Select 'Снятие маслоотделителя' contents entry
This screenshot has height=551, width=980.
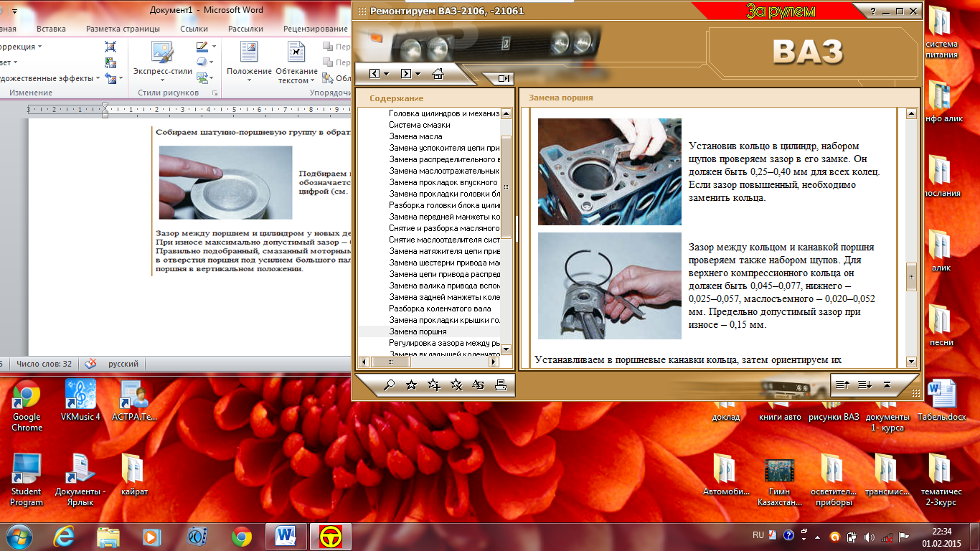[444, 240]
